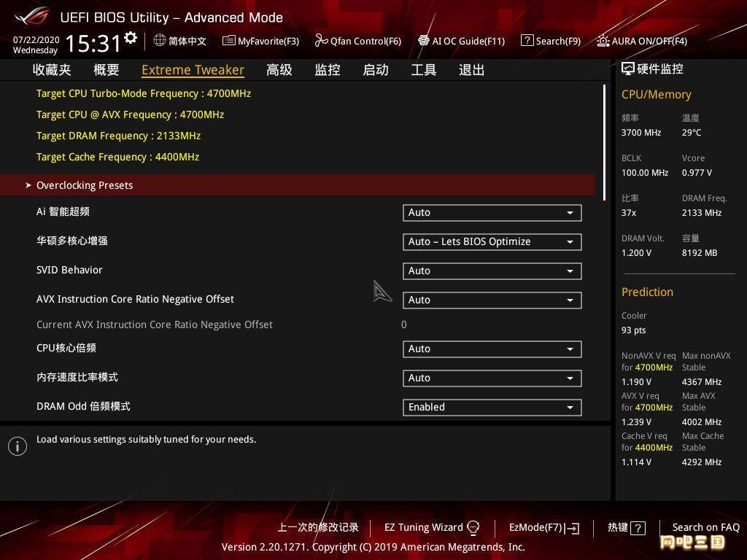This screenshot has height=560, width=747.
Task: Click Target DRAM Frequency : 2133MHz text
Action: (119, 136)
